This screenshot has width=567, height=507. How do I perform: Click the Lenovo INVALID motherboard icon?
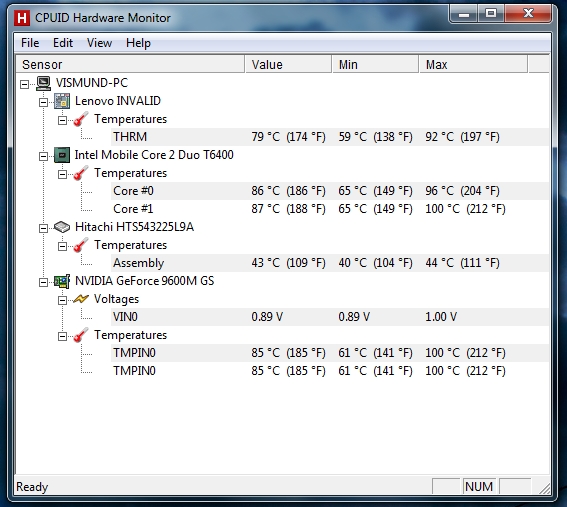point(62,101)
